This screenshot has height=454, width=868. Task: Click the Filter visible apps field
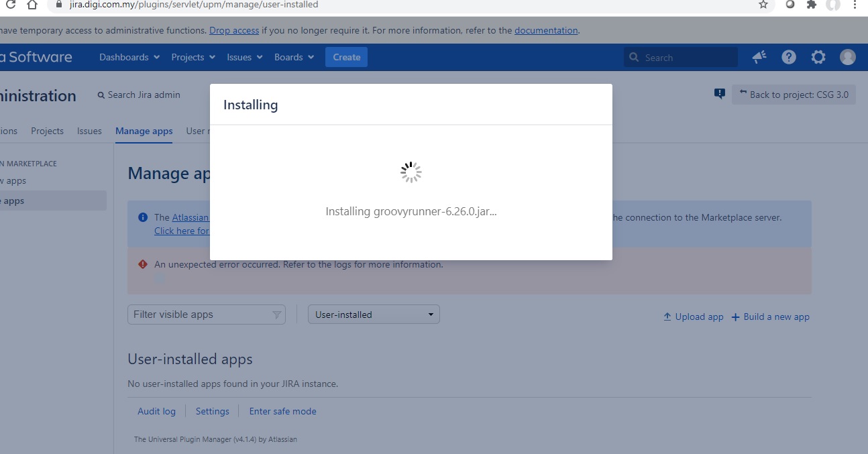[207, 315]
